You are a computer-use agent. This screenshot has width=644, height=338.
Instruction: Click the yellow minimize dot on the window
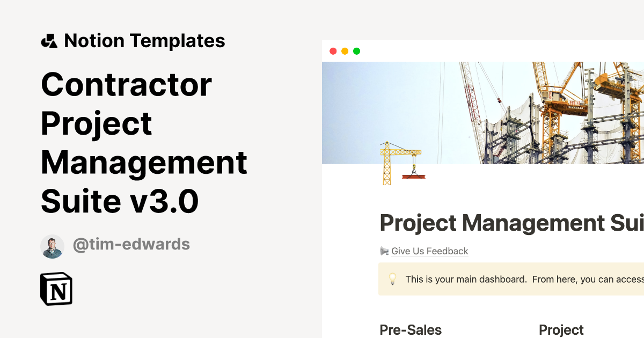point(345,51)
